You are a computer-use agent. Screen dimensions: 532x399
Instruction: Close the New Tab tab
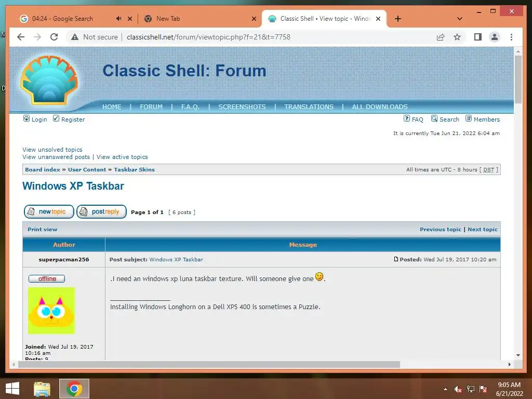254,19
